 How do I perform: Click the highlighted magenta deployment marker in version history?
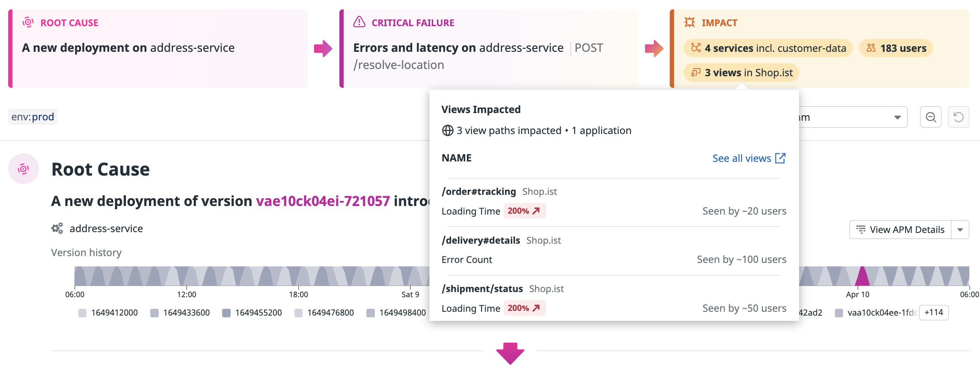pos(862,276)
